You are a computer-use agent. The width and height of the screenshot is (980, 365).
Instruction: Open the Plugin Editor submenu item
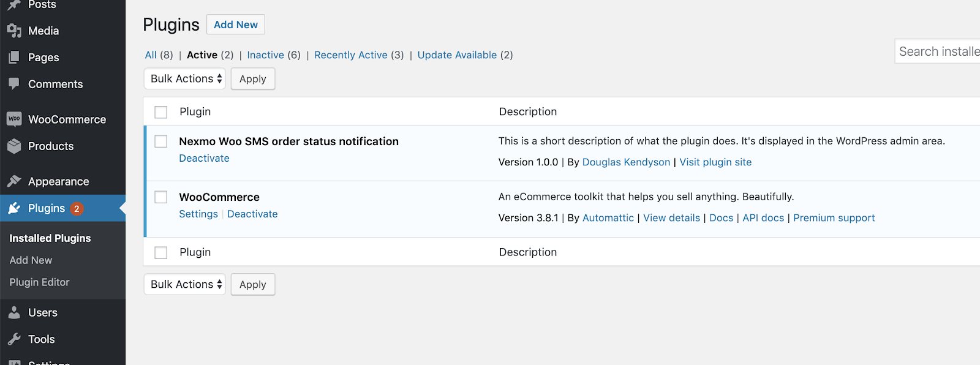pos(39,282)
